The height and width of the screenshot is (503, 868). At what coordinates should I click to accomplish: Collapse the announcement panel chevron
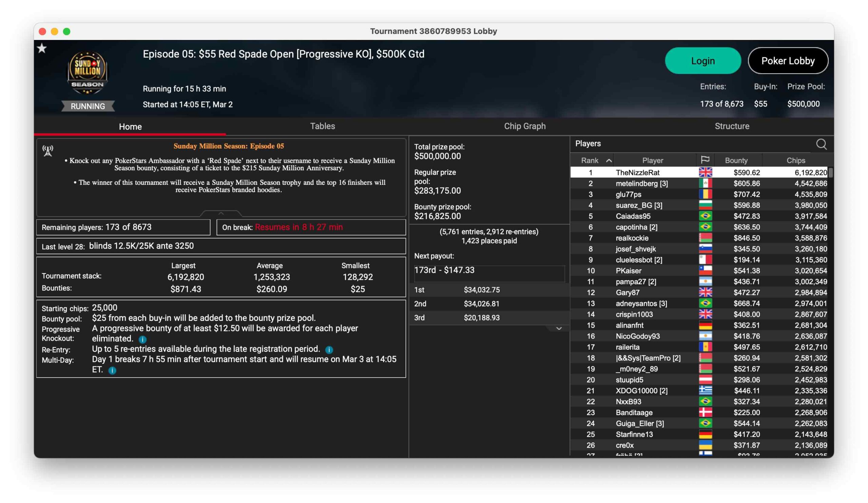(x=221, y=213)
